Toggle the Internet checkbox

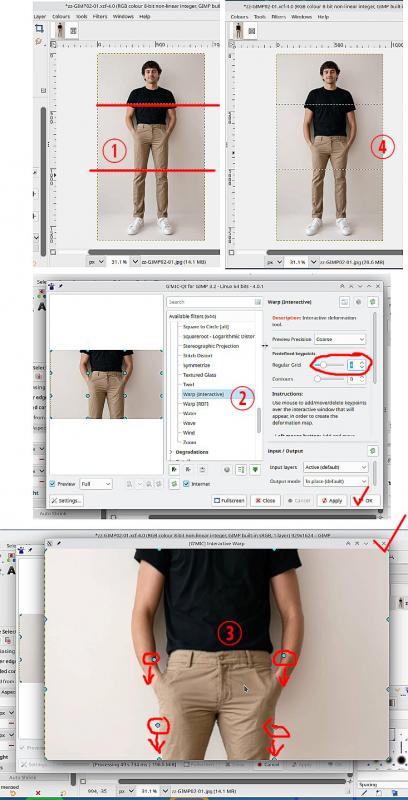[x=186, y=484]
